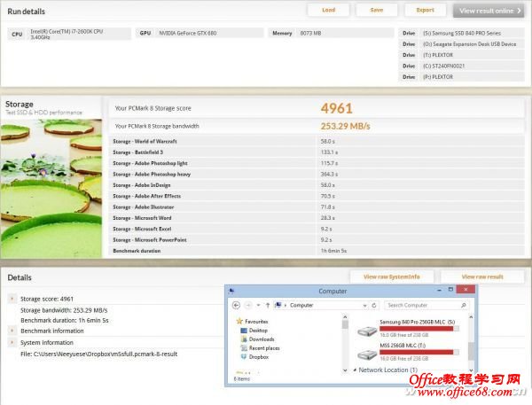Open Desktop in the Favourites list
The image size is (532, 405).
pyautogui.click(x=258, y=330)
